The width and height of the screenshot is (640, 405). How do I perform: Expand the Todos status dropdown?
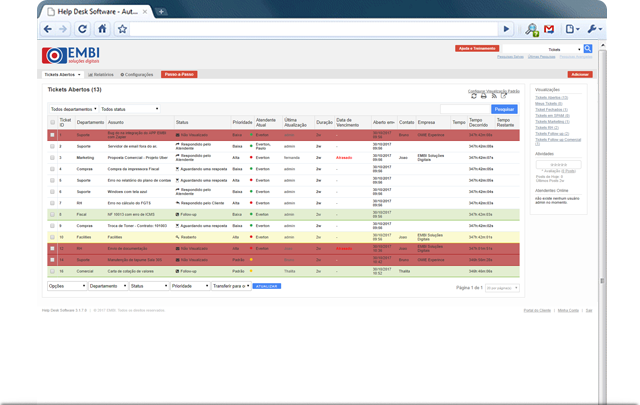129,108
